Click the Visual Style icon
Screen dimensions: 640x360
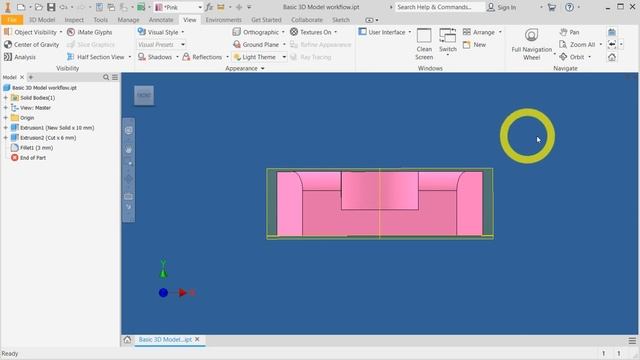(x=142, y=32)
